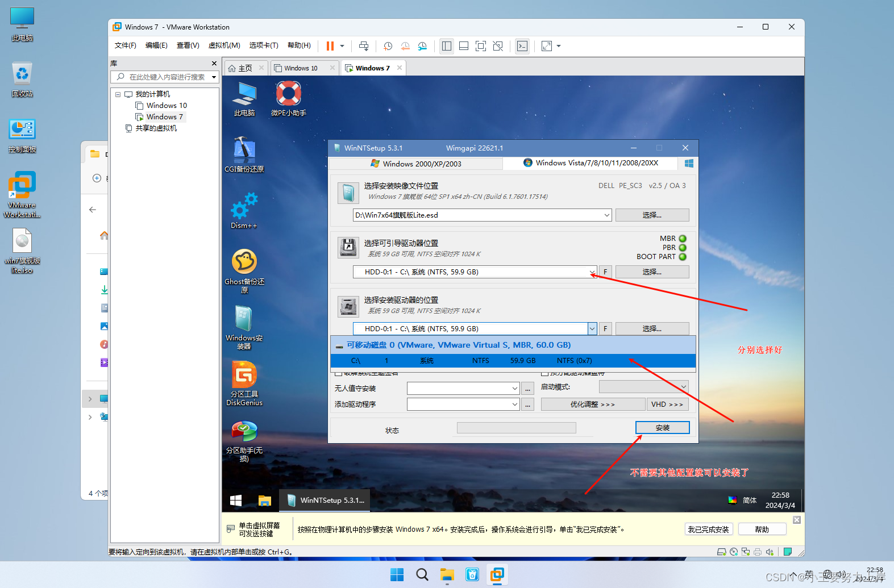Collapse 我的计算机 tree node
894x588 pixels.
tap(118, 94)
